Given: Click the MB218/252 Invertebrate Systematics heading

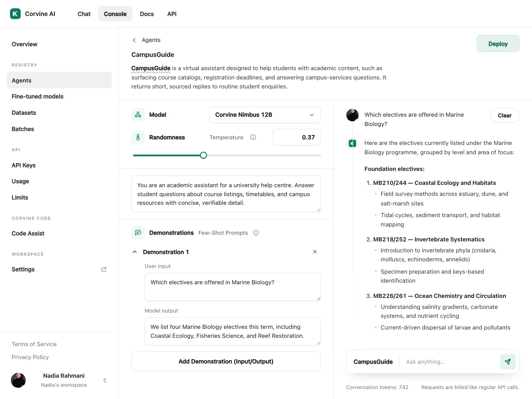Looking at the screenshot, I should tap(429, 239).
